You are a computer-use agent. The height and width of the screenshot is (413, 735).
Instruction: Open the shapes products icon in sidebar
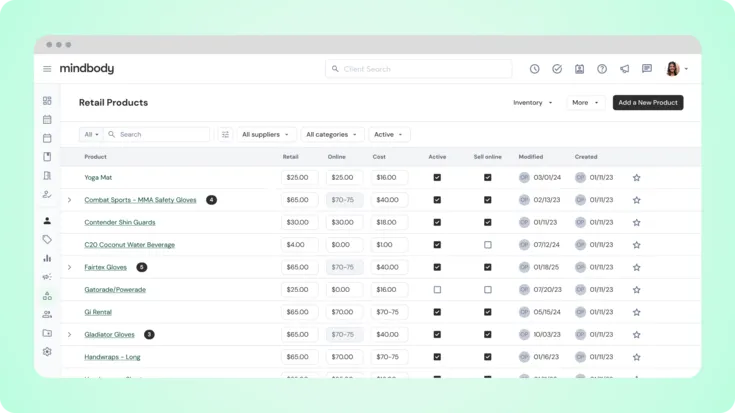click(47, 296)
